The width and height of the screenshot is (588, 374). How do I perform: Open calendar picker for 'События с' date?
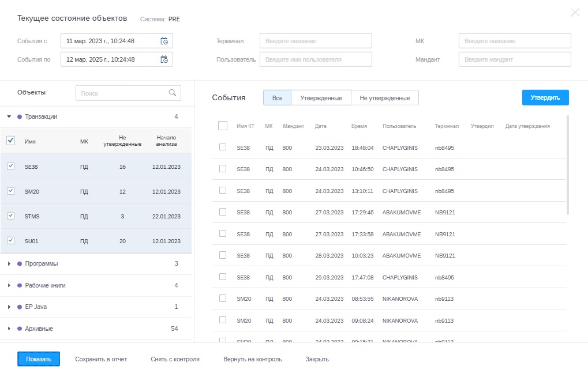(x=164, y=41)
